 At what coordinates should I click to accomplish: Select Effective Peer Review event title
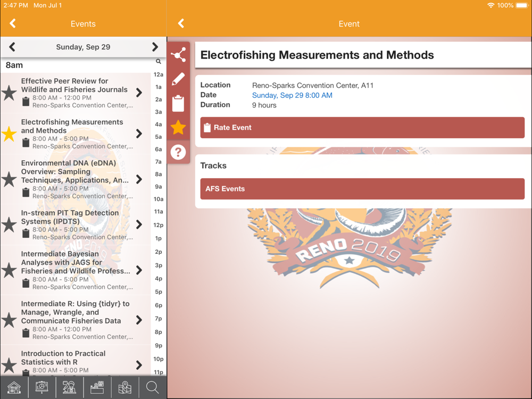(74, 85)
